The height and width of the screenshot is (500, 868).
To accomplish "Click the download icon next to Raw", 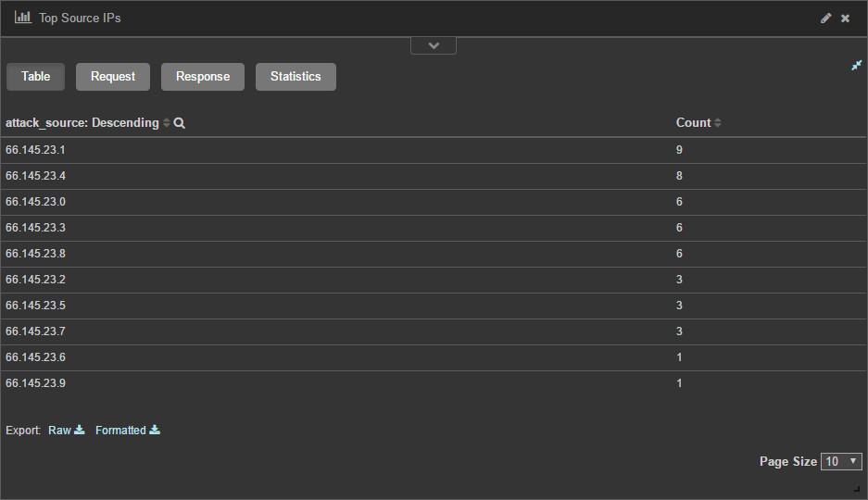I will [80, 430].
